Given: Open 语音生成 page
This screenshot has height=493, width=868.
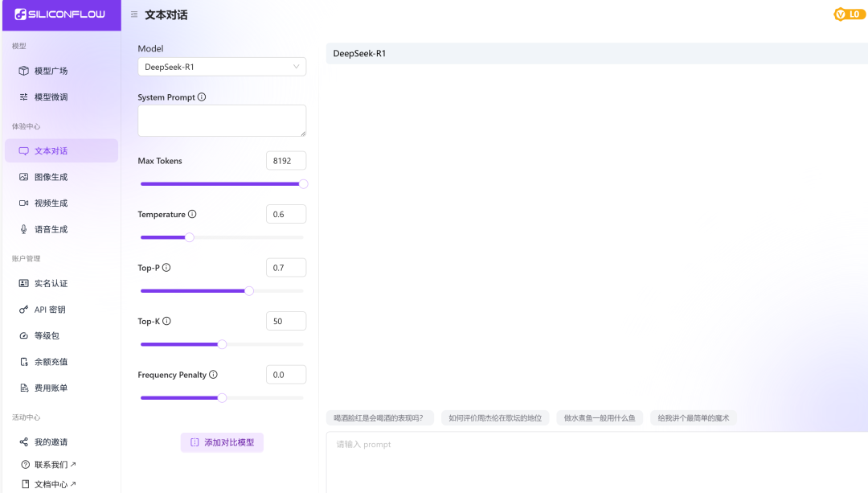Looking at the screenshot, I should coord(61,228).
